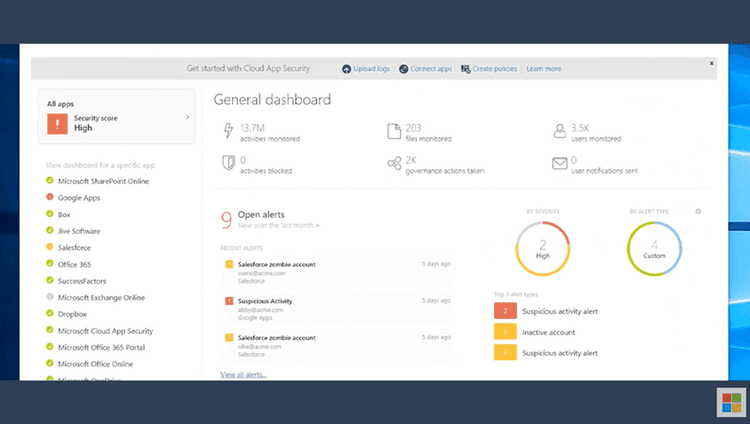Image resolution: width=750 pixels, height=424 pixels.
Task: Select Microsoft SharePoint Online in app list
Action: pyautogui.click(x=102, y=180)
